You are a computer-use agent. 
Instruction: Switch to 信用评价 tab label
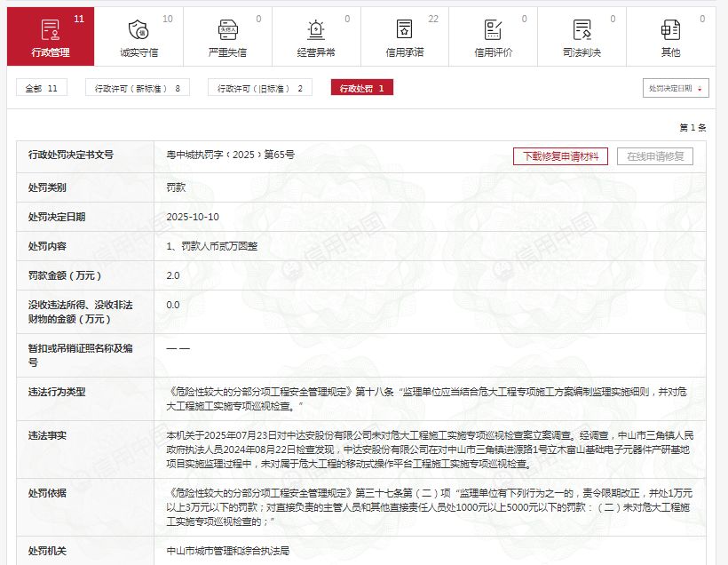[x=493, y=52]
